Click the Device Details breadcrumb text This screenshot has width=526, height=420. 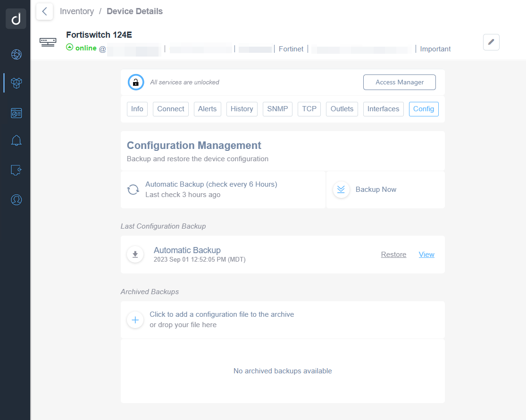134,11
